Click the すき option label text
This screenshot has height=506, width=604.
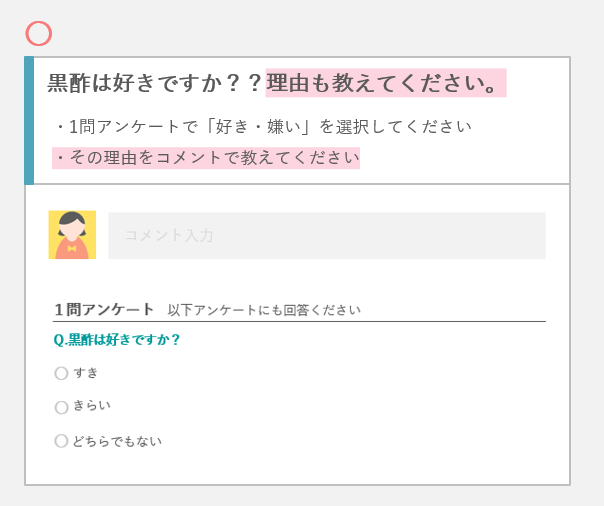point(86,373)
